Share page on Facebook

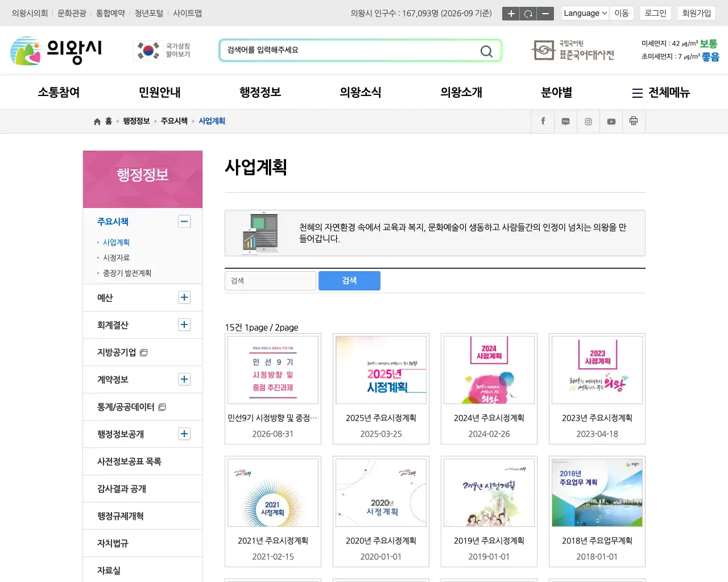(543, 121)
